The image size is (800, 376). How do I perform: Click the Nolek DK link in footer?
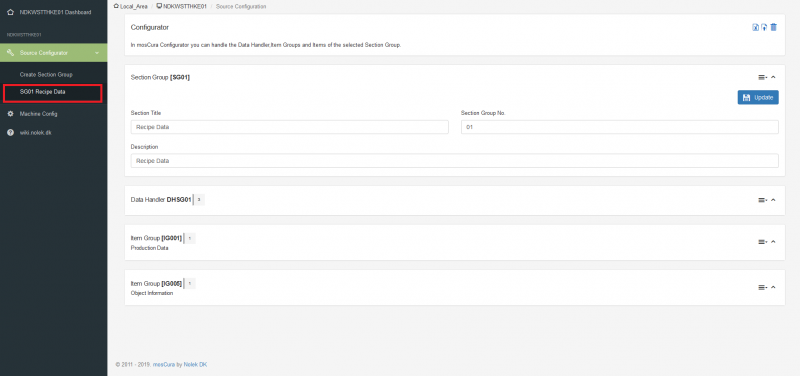[195, 365]
